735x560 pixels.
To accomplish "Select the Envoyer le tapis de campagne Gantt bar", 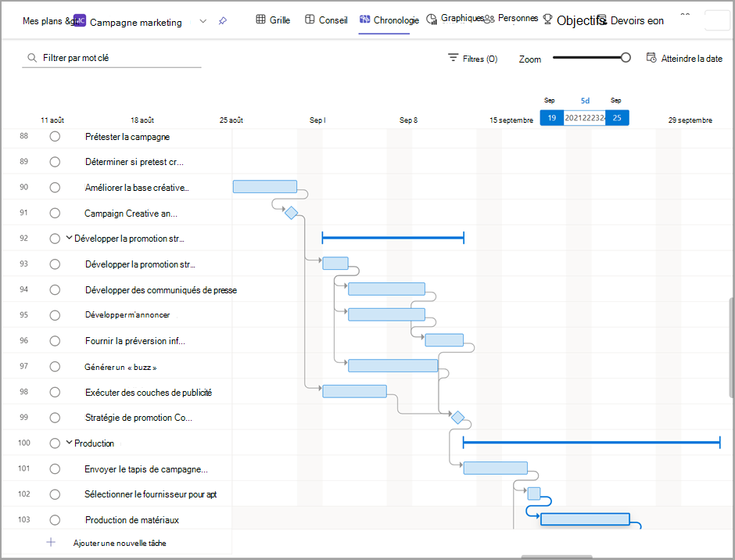I will click(x=496, y=468).
